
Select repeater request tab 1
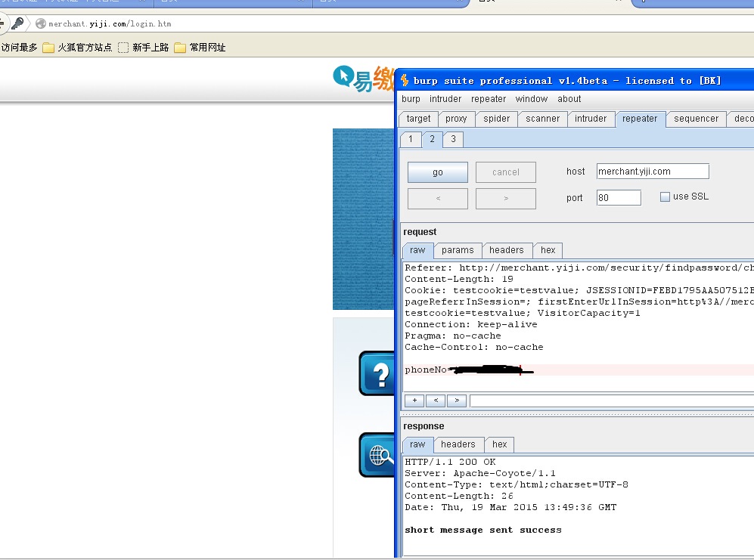tap(410, 139)
